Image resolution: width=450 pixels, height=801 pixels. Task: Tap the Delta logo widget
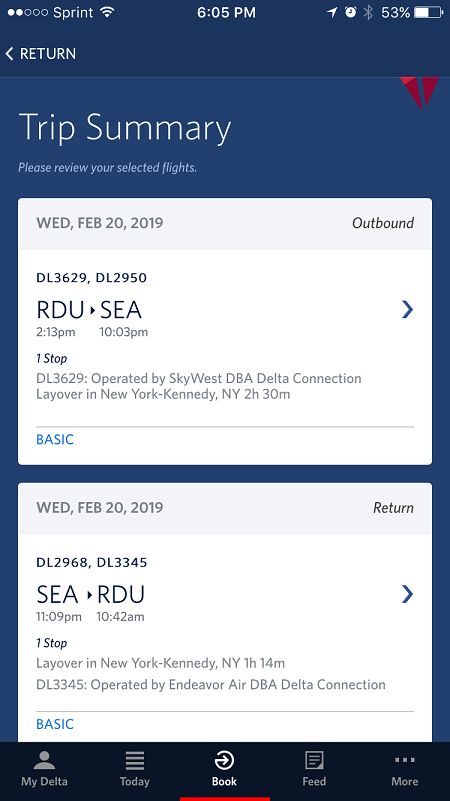[419, 92]
